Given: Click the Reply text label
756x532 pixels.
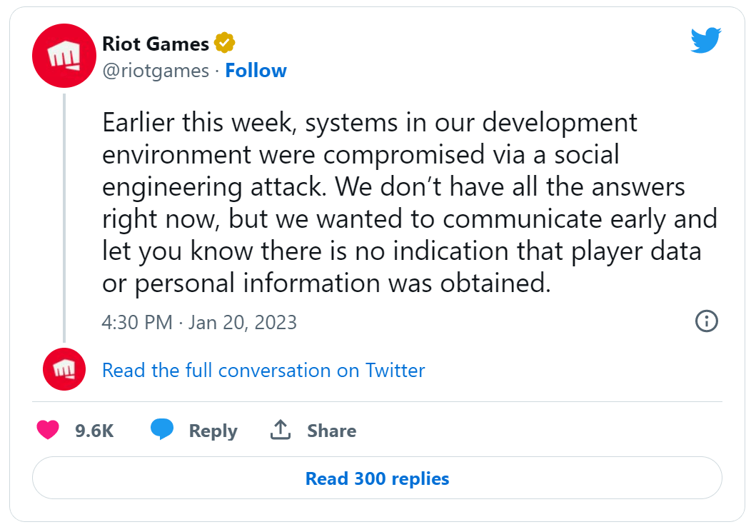Looking at the screenshot, I should pyautogui.click(x=213, y=431).
